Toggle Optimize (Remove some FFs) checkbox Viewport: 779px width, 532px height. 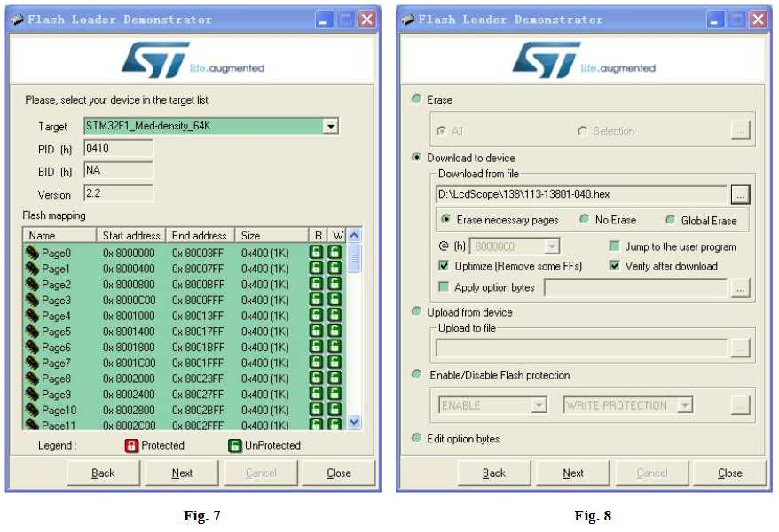tap(444, 265)
